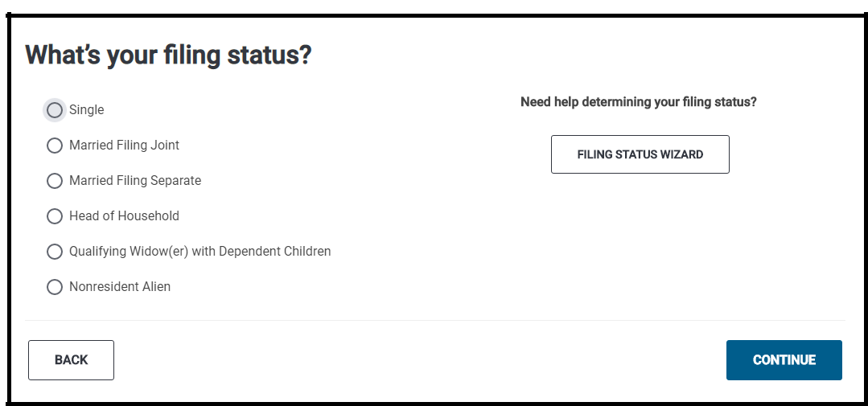The height and width of the screenshot is (406, 868).
Task: Choose the Married Filing Joint radio circle
Action: [x=54, y=146]
